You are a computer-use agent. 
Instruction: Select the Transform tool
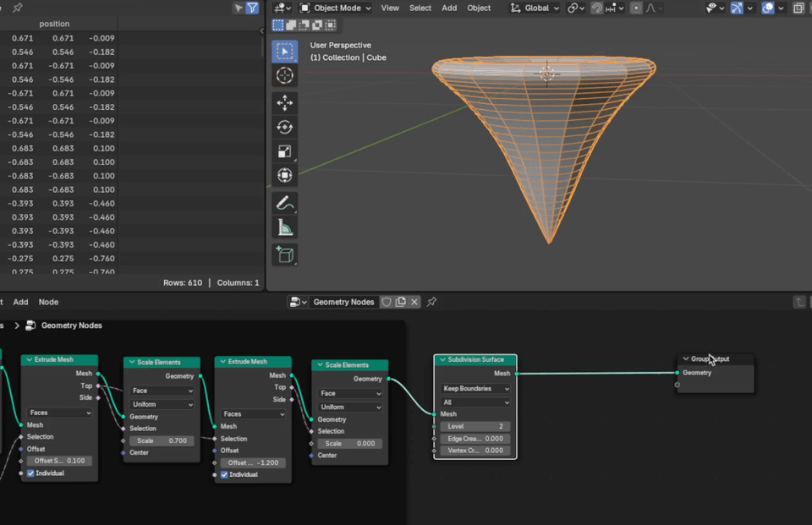(x=284, y=176)
